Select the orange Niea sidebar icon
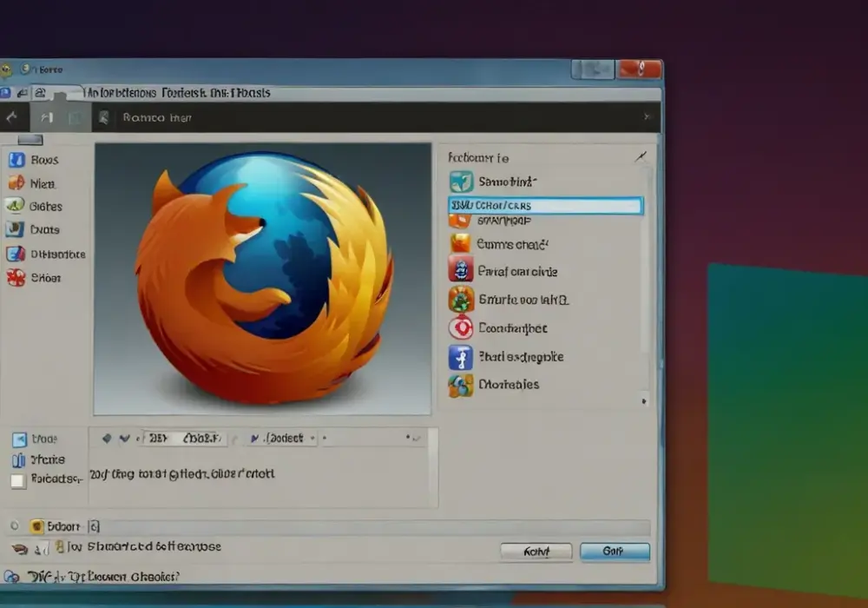868x608 pixels. point(16,182)
